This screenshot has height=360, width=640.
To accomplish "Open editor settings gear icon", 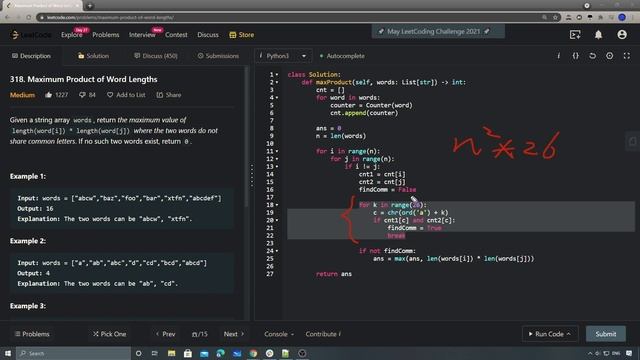I will [x=609, y=56].
